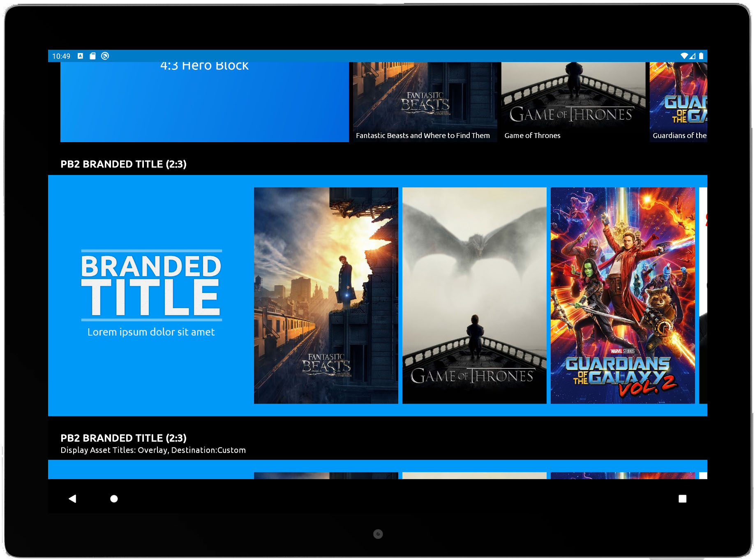
Task: Tap the 10:49 clock in status bar
Action: click(x=61, y=56)
